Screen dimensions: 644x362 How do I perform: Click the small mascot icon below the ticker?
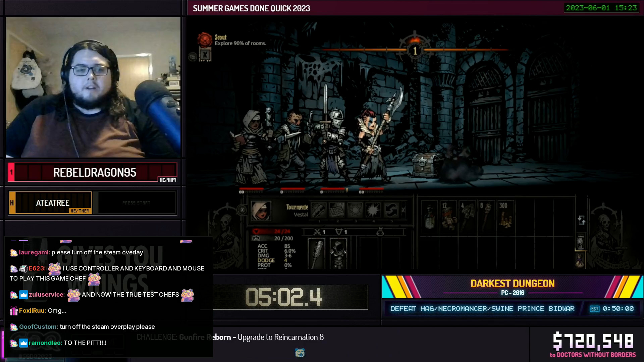pyautogui.click(x=300, y=353)
